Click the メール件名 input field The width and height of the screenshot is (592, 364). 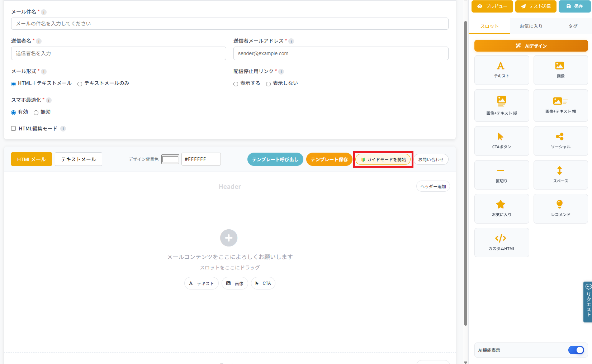229,23
